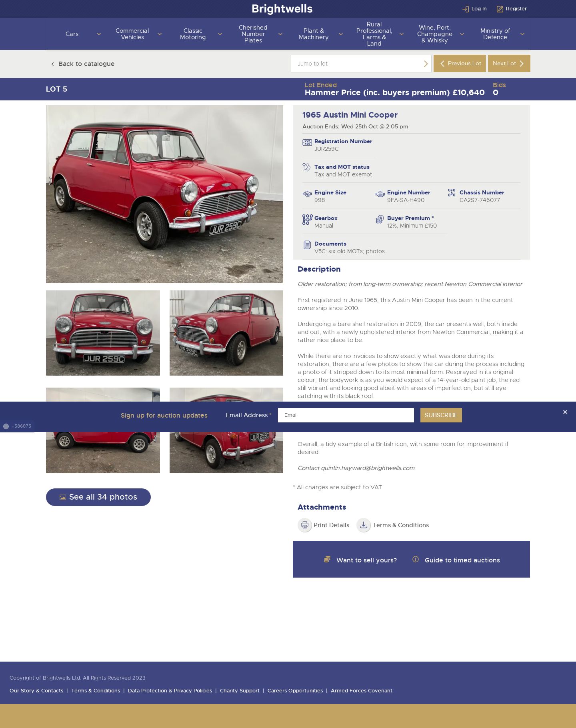
Task: Open the Cherished Number Plates menu
Action: [253, 34]
